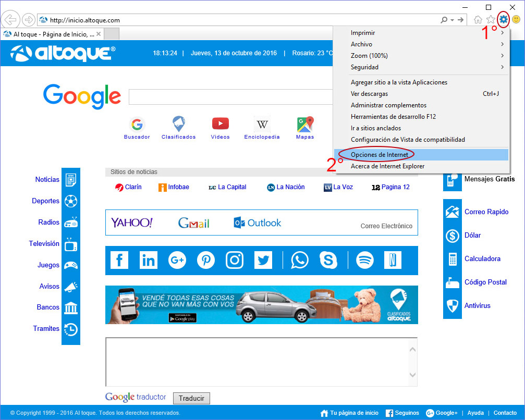Close the Al toque browser tab
The height and width of the screenshot is (420, 525).
[99, 34]
